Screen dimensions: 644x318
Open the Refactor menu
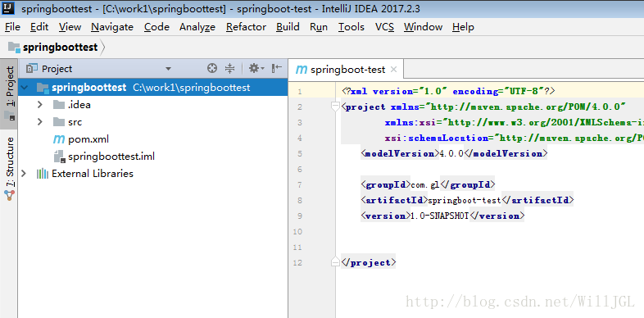(246, 27)
